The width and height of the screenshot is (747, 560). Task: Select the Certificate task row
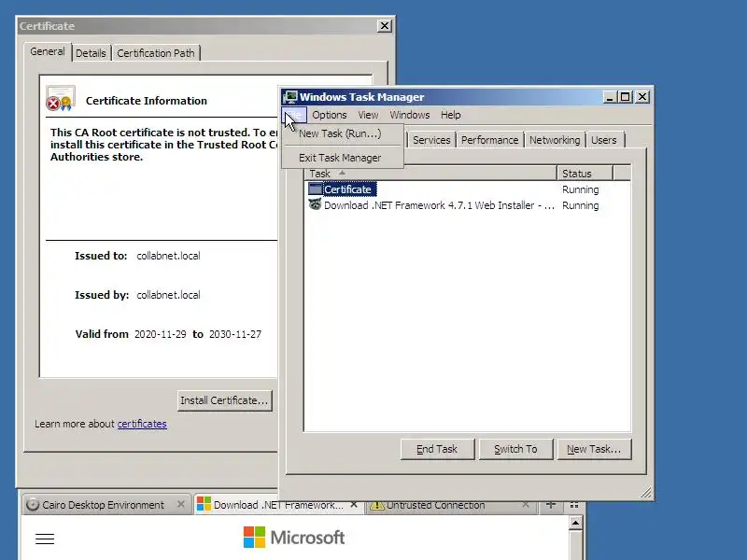pos(467,189)
